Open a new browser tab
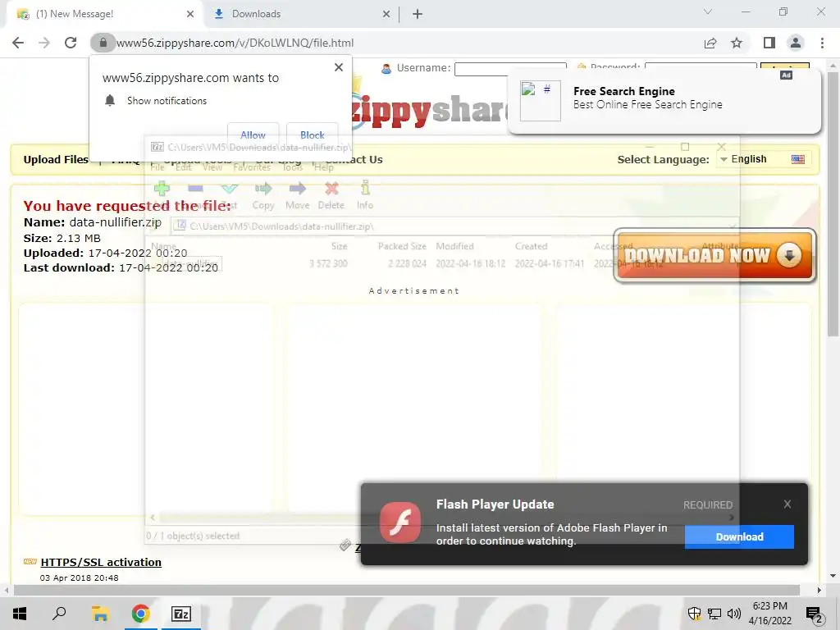 click(418, 15)
